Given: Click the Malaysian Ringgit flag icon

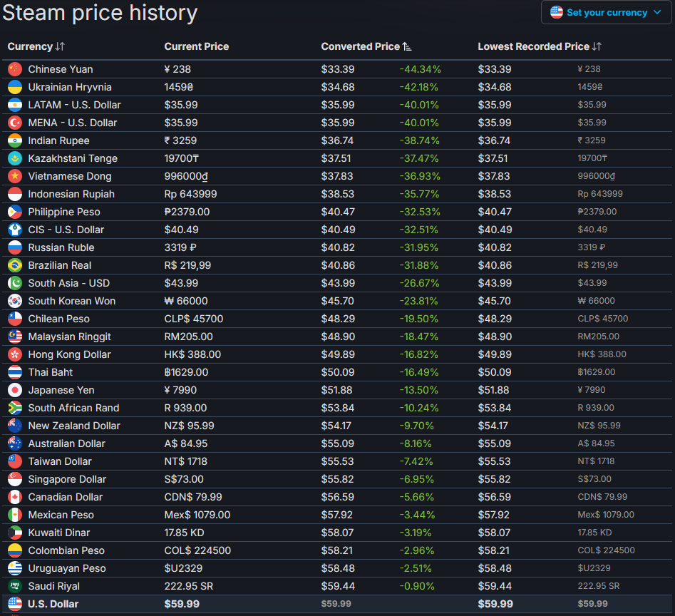Looking at the screenshot, I should pos(15,337).
